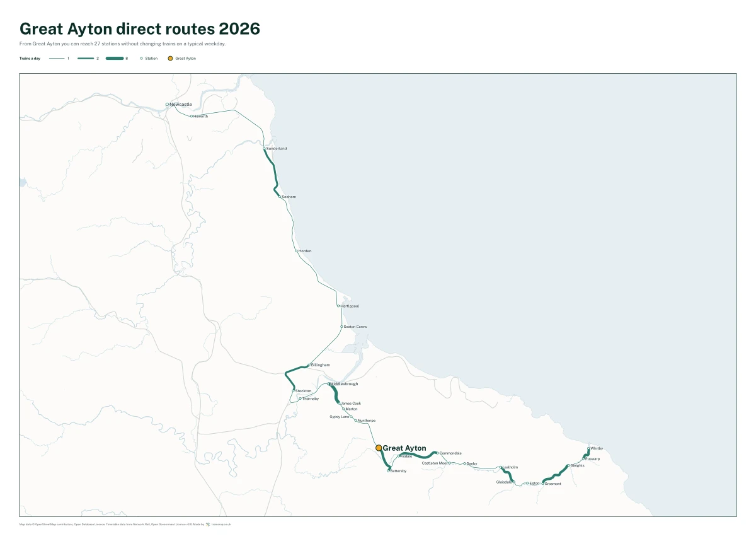Click the Middlesbrough station marker

coord(329,384)
